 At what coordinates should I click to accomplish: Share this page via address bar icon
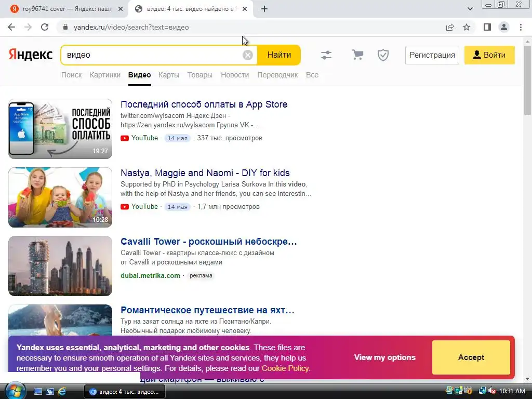coord(450,27)
